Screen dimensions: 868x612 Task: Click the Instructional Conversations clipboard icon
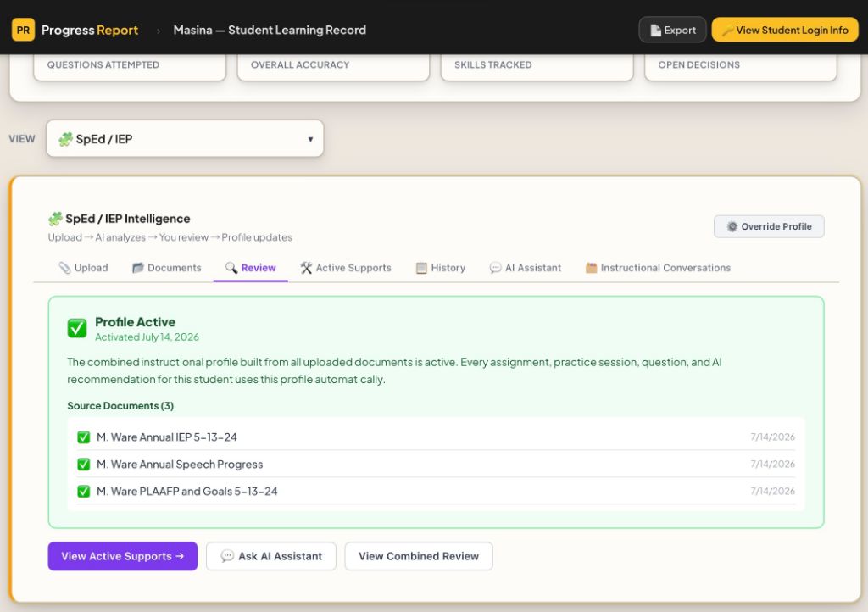tap(591, 268)
